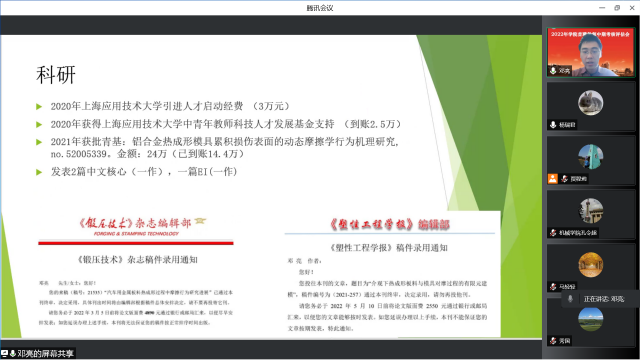Click muted mic icon beside the orange badge

pos(564,178)
